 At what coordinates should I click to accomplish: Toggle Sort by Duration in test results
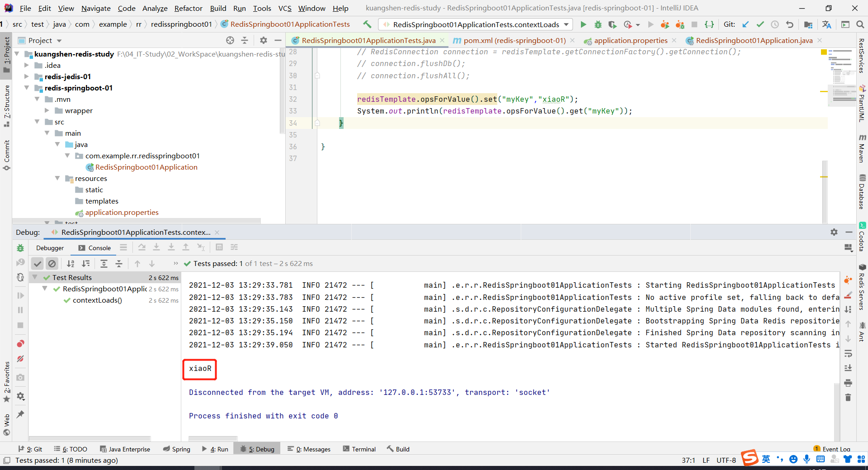(85, 263)
